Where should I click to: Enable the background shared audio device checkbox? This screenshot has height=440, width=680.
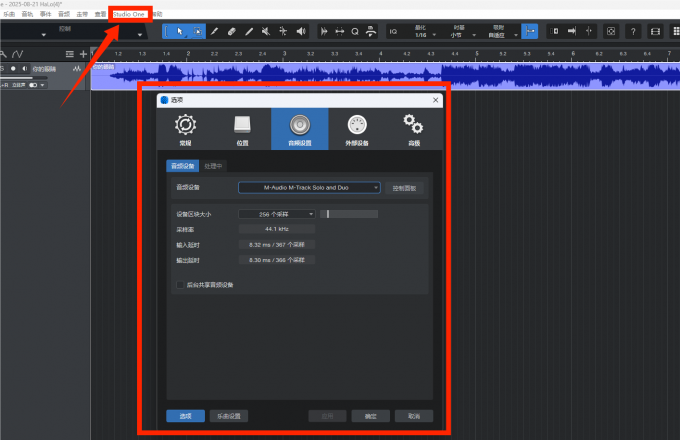click(180, 285)
